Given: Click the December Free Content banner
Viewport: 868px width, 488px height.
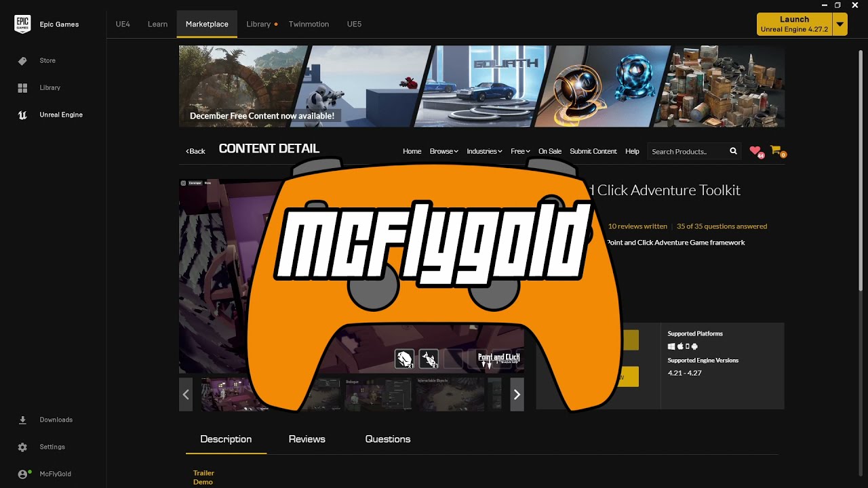Looking at the screenshot, I should pos(481,86).
